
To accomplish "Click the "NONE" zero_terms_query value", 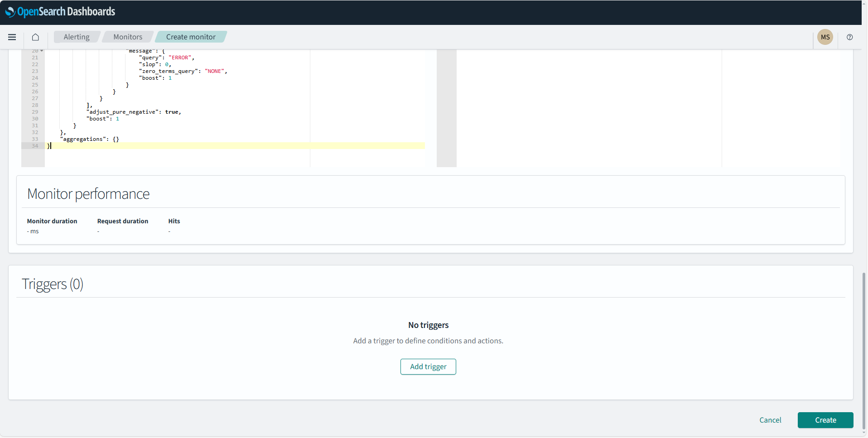I will 214,71.
